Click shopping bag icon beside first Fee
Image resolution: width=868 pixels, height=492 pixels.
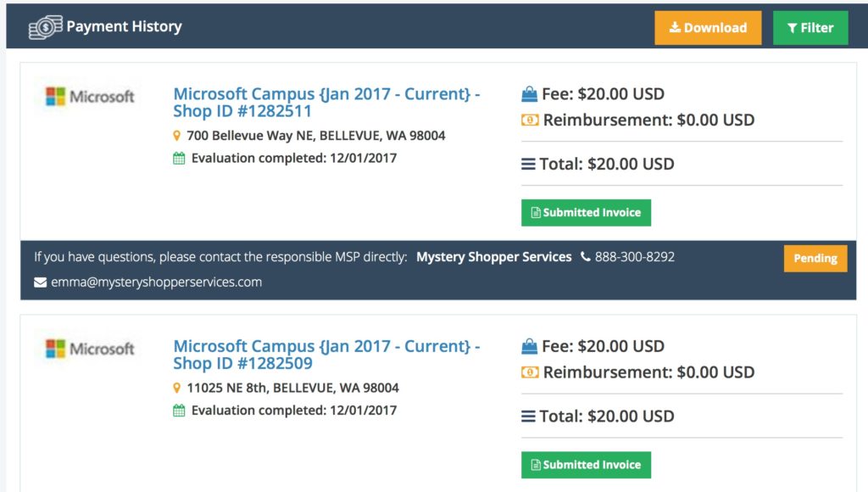coord(529,94)
